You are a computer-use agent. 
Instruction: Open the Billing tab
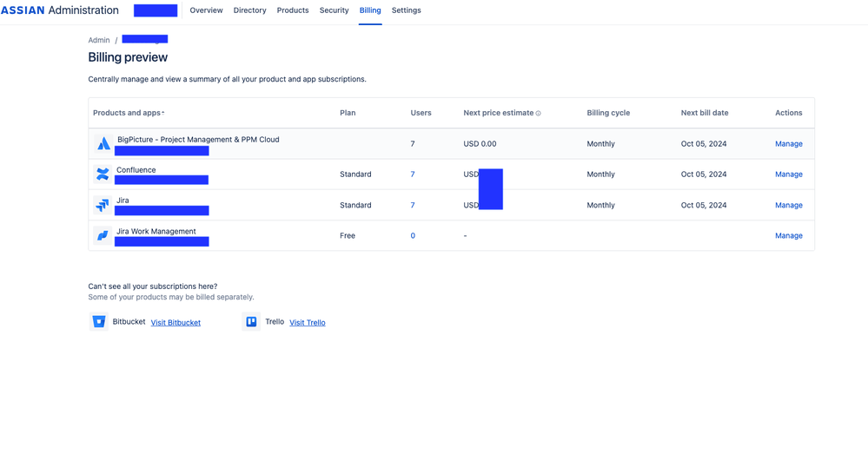click(370, 10)
